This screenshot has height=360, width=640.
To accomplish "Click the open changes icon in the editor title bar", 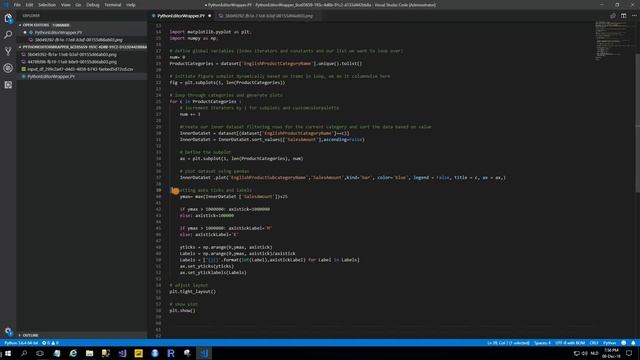I will pyautogui.click(x=613, y=16).
